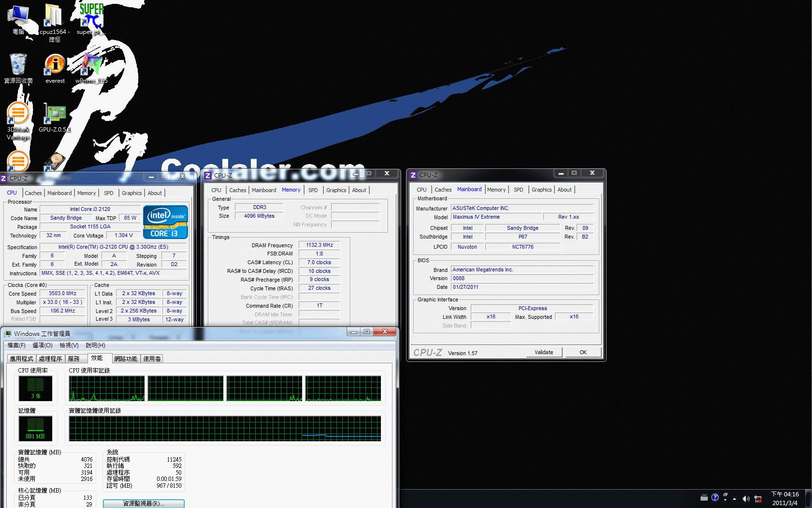Switch to Caches tab in the CPU window of CPU-Z
This screenshot has width=812, height=508.
tap(33, 193)
